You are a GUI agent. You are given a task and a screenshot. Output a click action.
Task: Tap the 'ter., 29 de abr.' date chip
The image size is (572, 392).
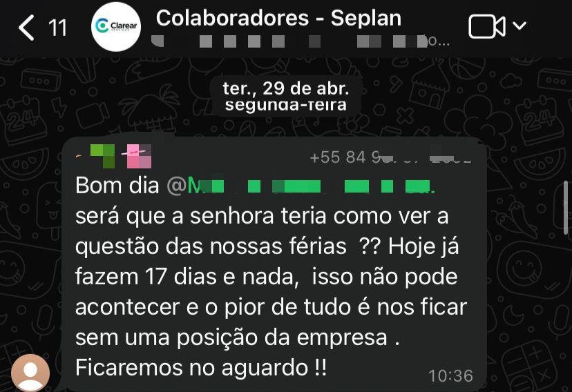285,88
